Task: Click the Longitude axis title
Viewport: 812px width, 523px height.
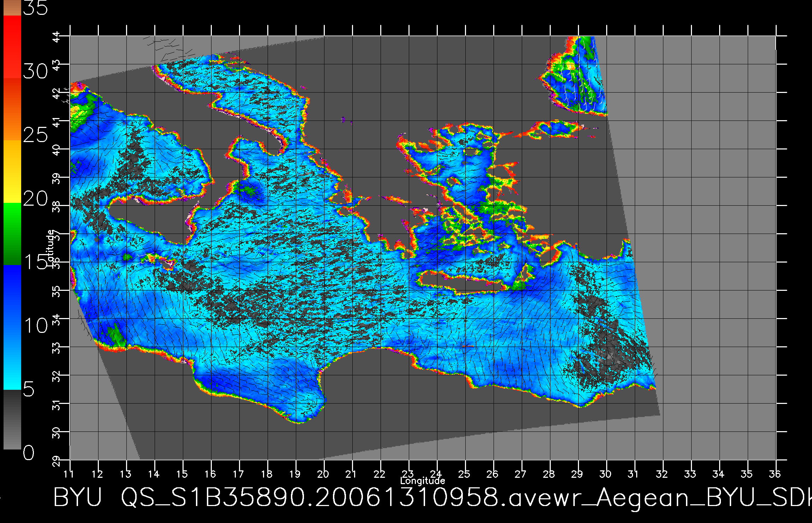Action: 423,481
